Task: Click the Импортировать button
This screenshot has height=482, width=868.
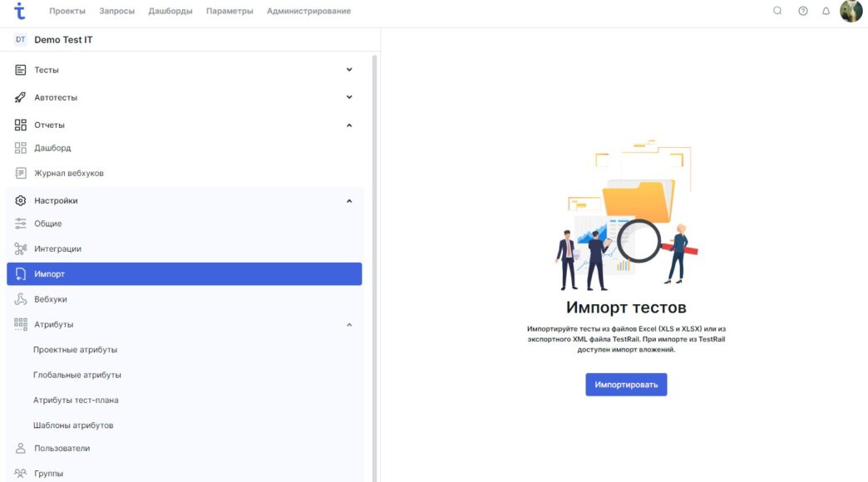Action: pos(626,385)
